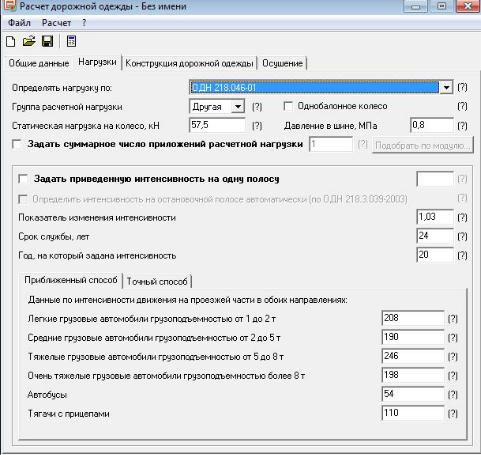The height and width of the screenshot is (455, 481).
Task: Click the calculator toolbar icon
Action: click(71, 41)
